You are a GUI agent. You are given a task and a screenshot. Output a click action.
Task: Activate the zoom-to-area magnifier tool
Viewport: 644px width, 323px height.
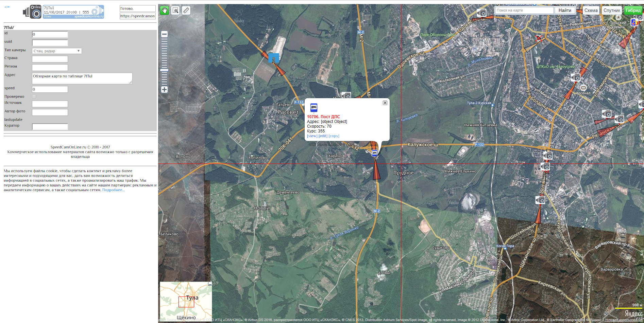click(175, 10)
